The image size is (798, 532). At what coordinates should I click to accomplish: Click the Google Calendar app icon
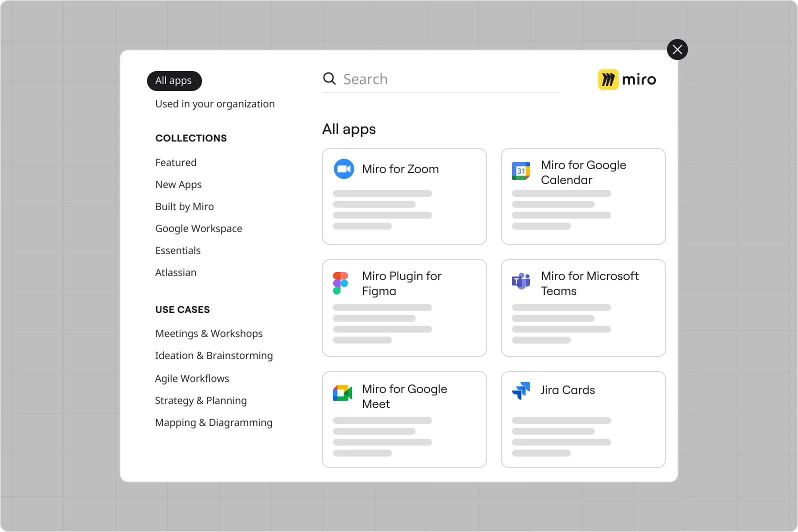pos(521,171)
